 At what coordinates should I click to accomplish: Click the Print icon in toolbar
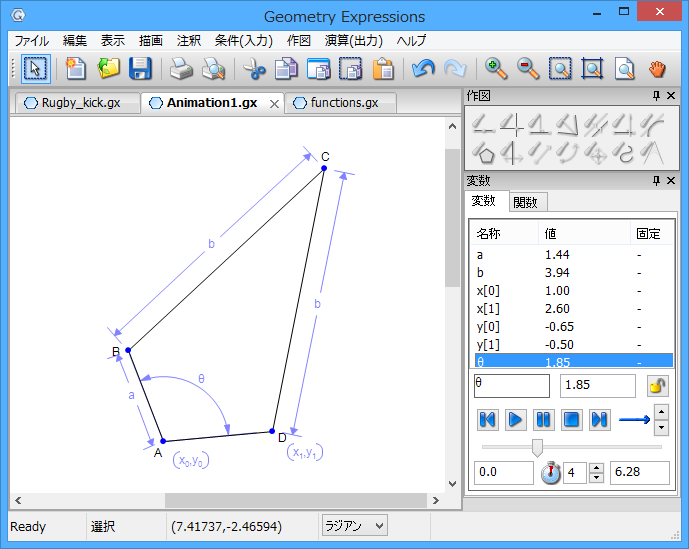(x=180, y=68)
